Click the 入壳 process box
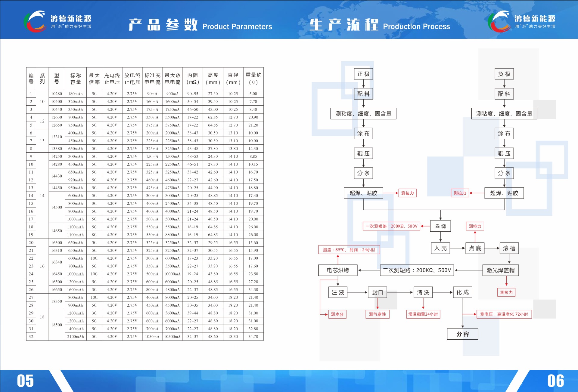The image size is (578, 392). tap(440, 248)
